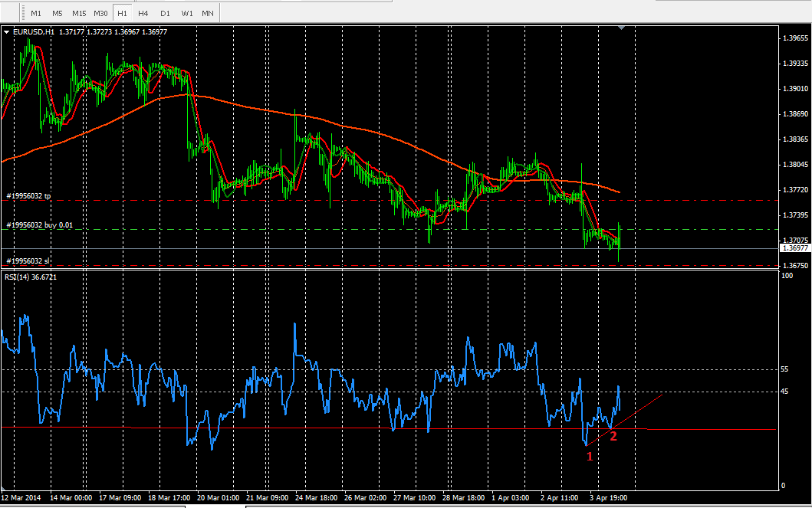Click the RSI level 55 label
This screenshot has width=812, height=508.
coord(784,369)
